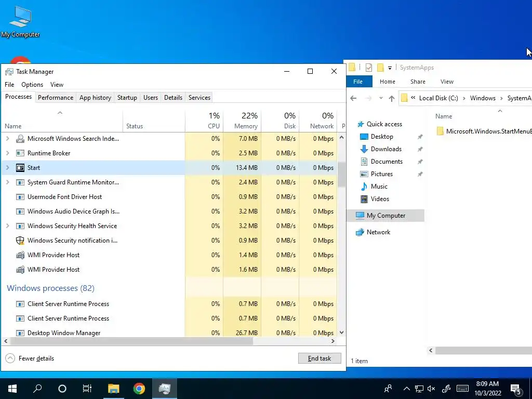Select the Windows Security Health Service row
The height and width of the screenshot is (399, 532).
tap(170, 226)
